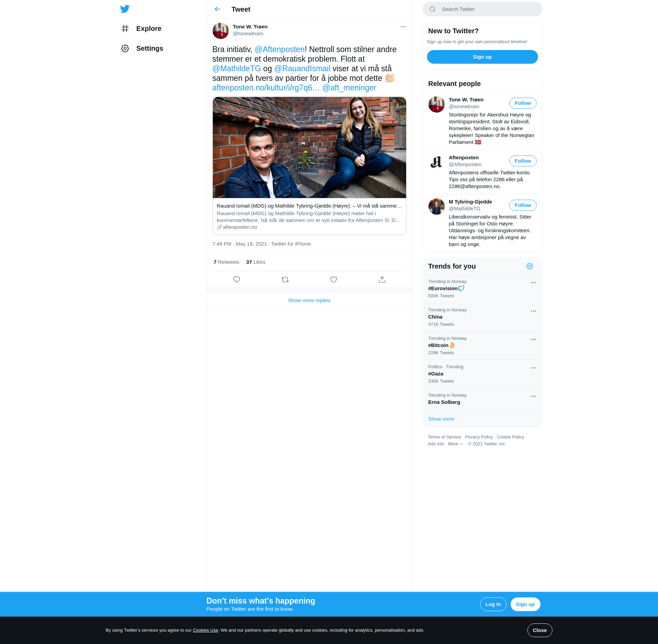Open the @Aftenposten mention in tweet
The image size is (658, 644).
280,49
